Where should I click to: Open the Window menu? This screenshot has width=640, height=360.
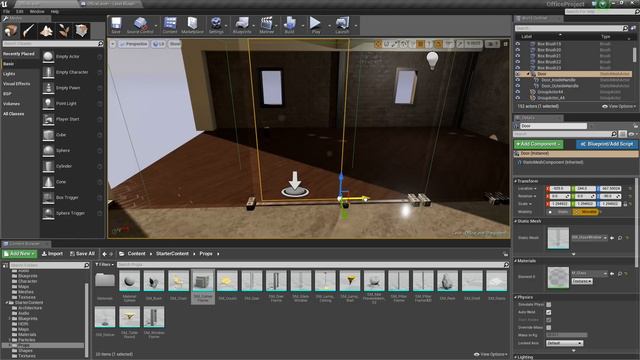pyautogui.click(x=37, y=11)
